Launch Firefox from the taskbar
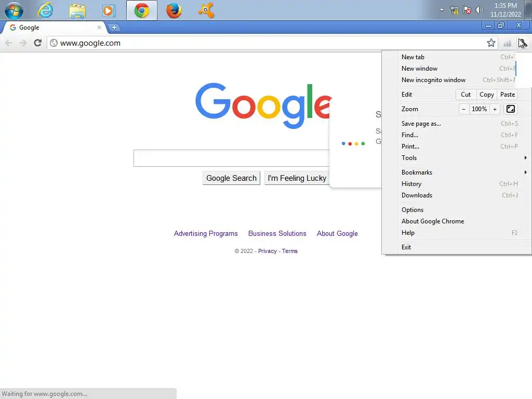The width and height of the screenshot is (532, 399). tap(174, 10)
